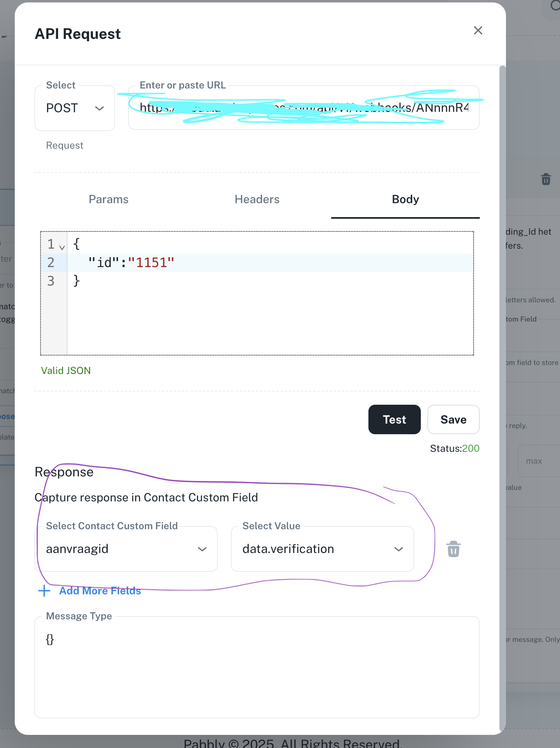Image resolution: width=560 pixels, height=748 pixels.
Task: Delete the response field mapping row
Action: (x=453, y=549)
